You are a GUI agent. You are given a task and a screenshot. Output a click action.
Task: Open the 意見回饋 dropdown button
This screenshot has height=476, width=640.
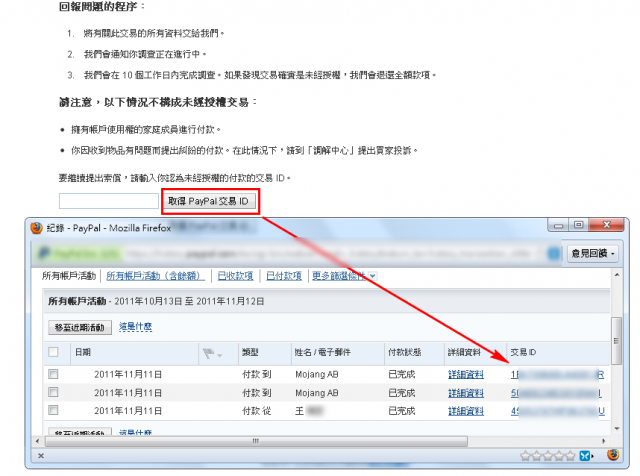click(x=593, y=254)
